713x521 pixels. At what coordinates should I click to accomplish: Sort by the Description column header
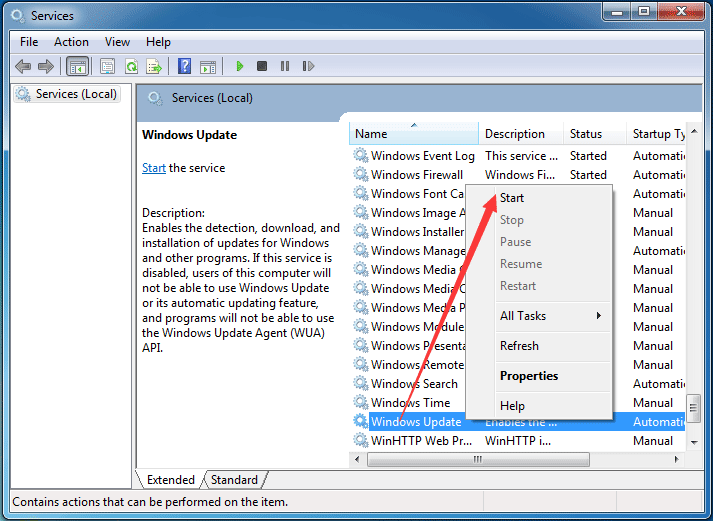[521, 134]
